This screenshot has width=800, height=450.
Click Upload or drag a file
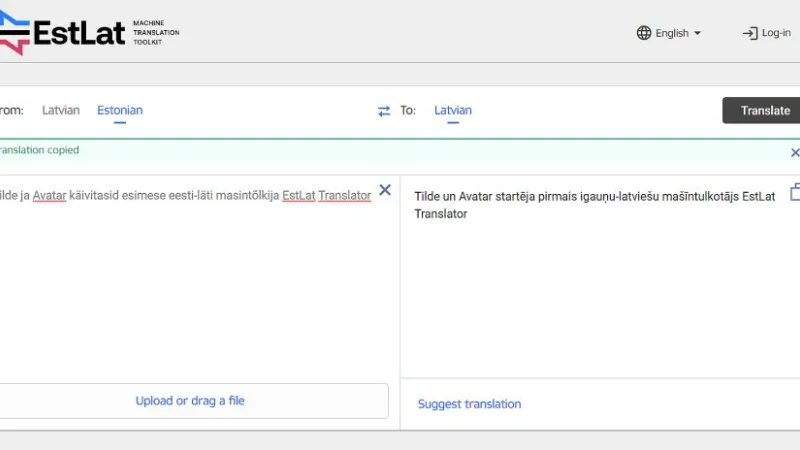[194, 401]
